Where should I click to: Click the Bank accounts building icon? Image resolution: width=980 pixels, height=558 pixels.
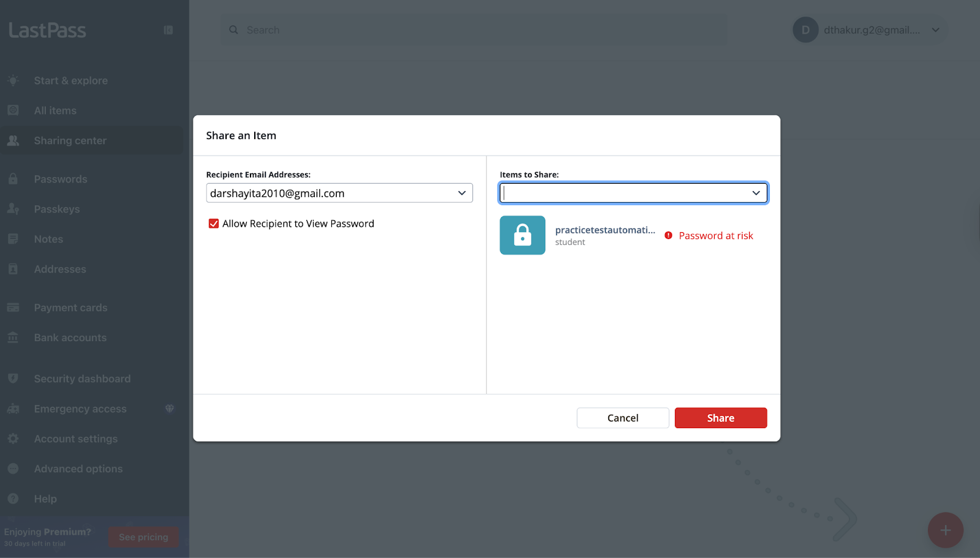13,337
